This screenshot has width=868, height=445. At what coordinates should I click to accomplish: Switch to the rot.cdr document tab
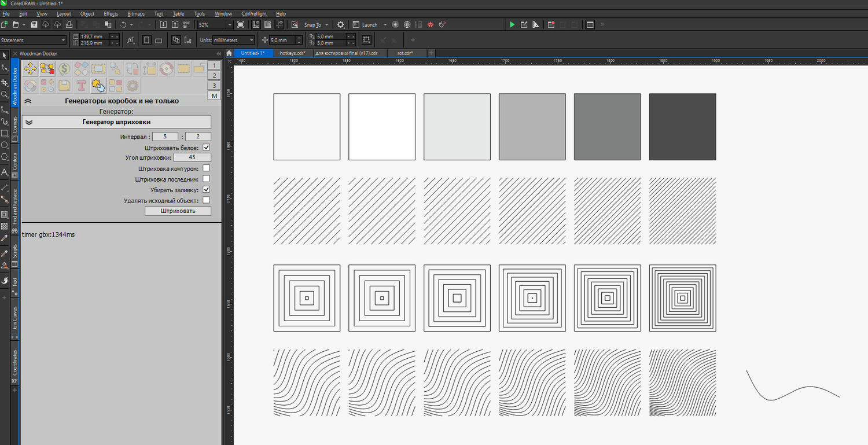(405, 53)
